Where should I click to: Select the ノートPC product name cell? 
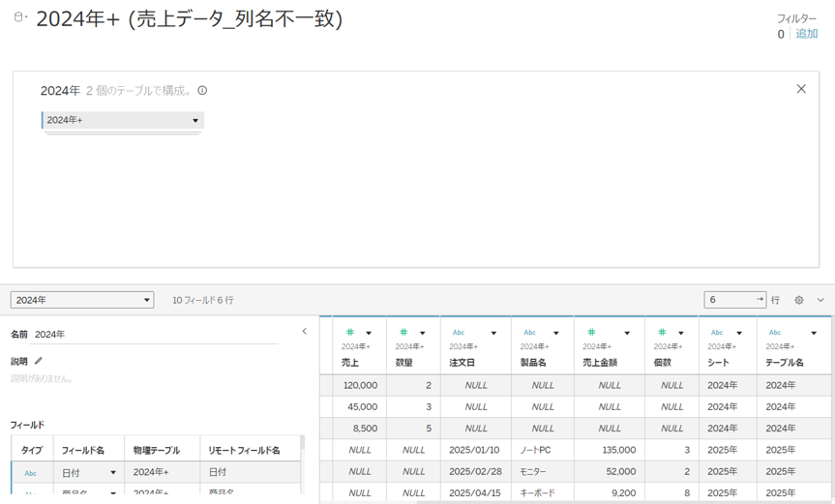(543, 450)
